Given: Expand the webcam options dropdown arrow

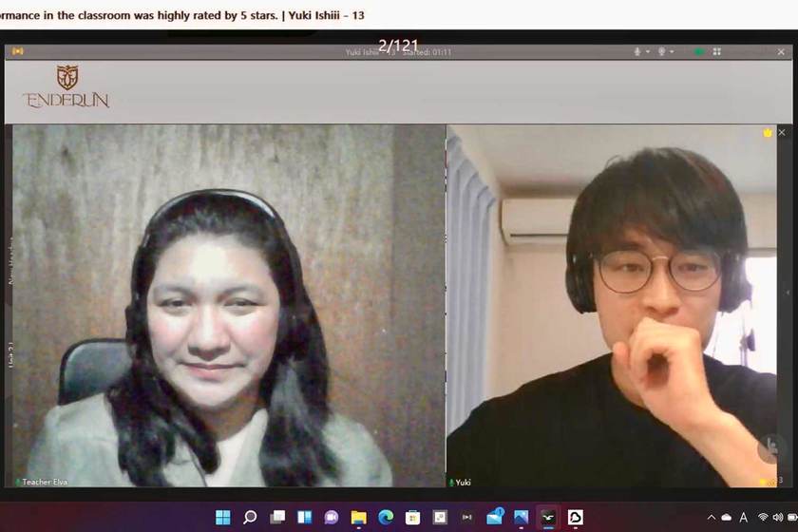Looking at the screenshot, I should coord(672,51).
